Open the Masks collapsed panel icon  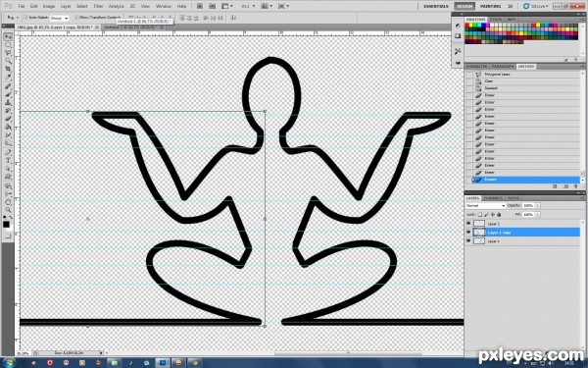(x=458, y=36)
